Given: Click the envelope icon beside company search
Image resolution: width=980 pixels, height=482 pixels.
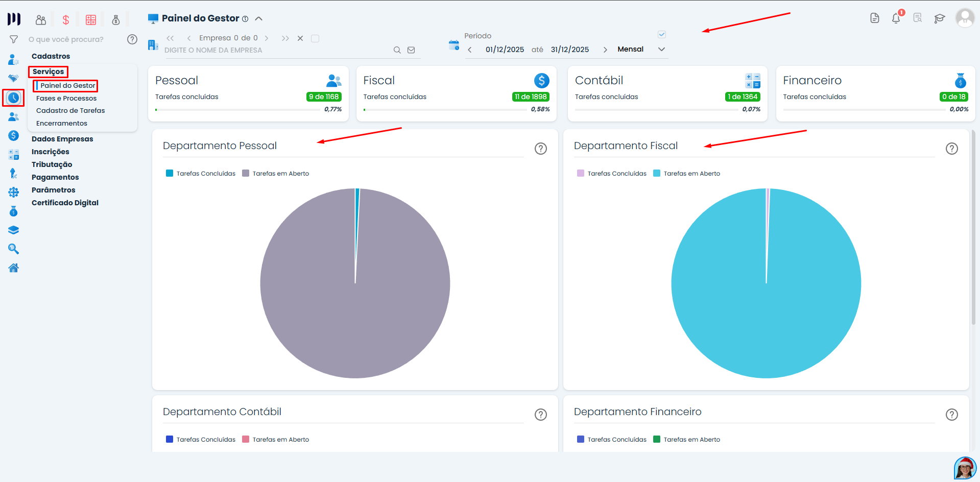Looking at the screenshot, I should click(x=411, y=50).
